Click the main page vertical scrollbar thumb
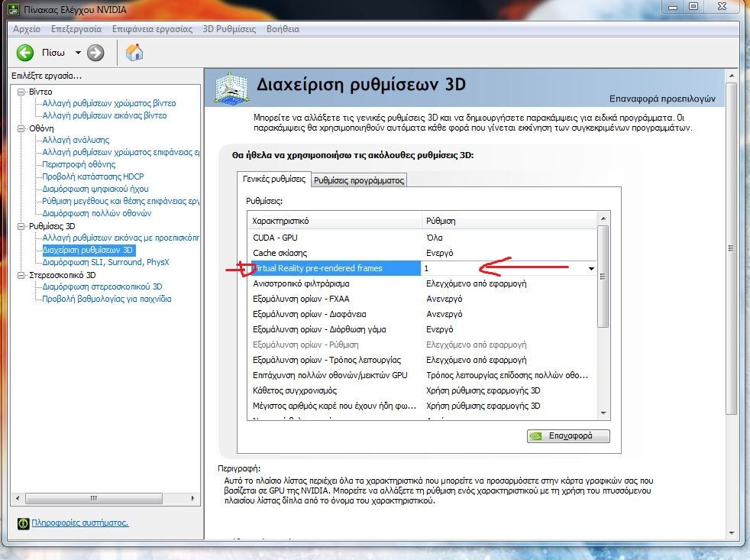The height and width of the screenshot is (560, 750). coord(731,248)
